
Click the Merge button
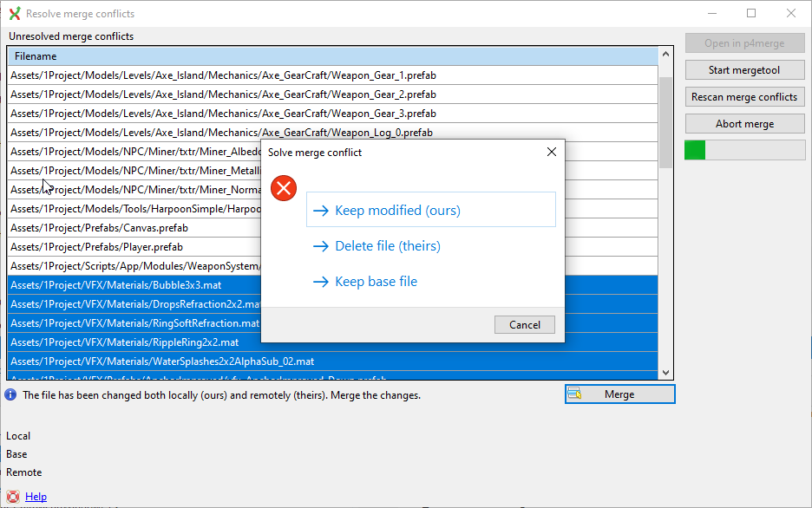pos(620,394)
